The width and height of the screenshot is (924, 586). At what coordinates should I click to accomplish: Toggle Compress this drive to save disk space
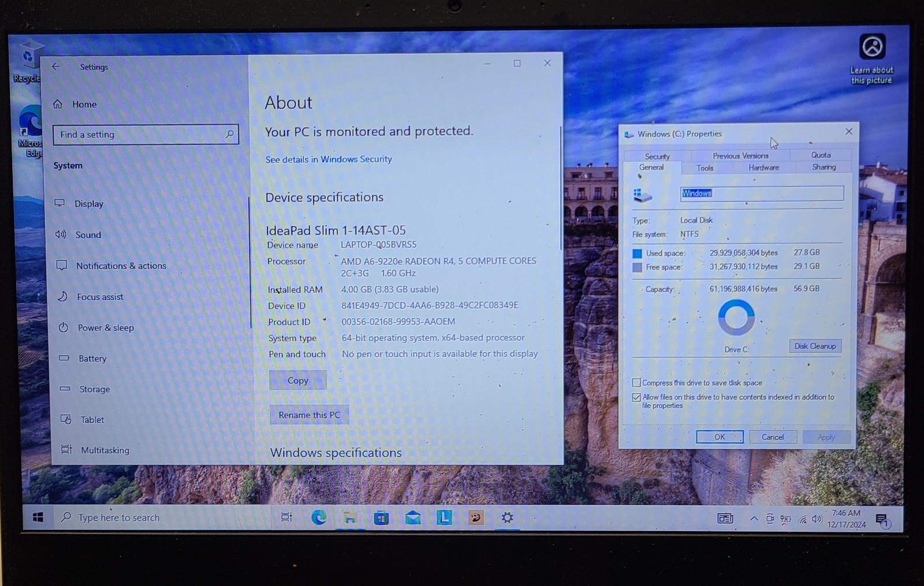[x=636, y=382]
